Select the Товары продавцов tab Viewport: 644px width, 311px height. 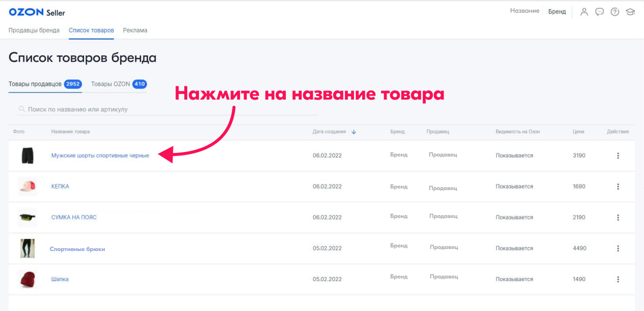coord(44,84)
